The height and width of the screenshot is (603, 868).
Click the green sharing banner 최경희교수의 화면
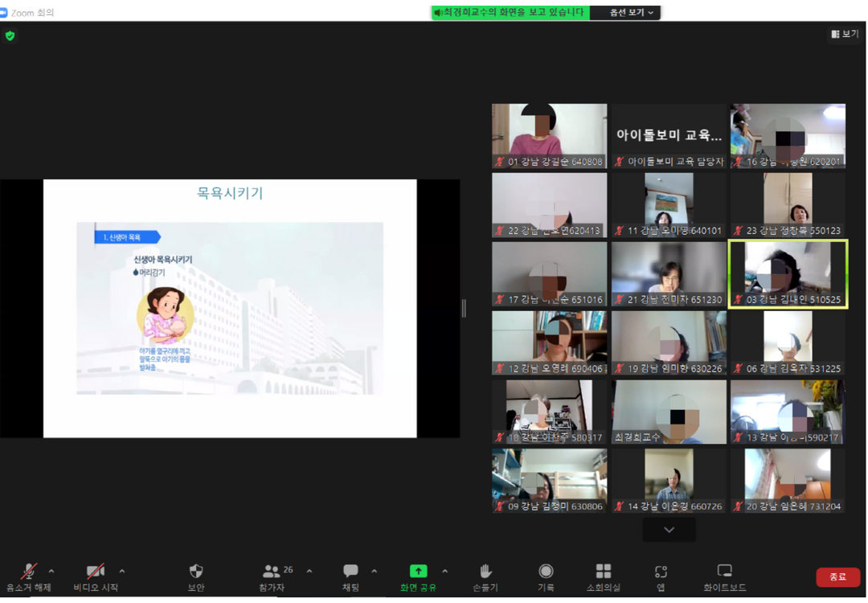pos(510,12)
